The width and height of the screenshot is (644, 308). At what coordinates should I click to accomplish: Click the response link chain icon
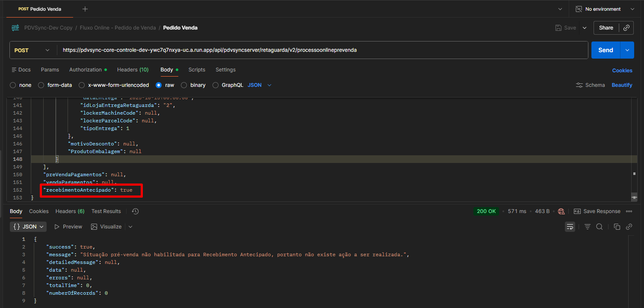(x=629, y=227)
